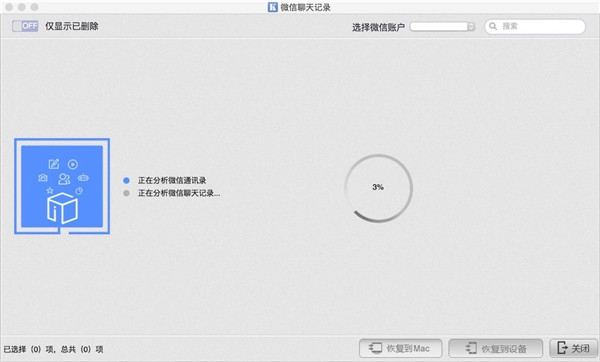Click the 关闭 button
This screenshot has width=600, height=362.
pos(573,348)
